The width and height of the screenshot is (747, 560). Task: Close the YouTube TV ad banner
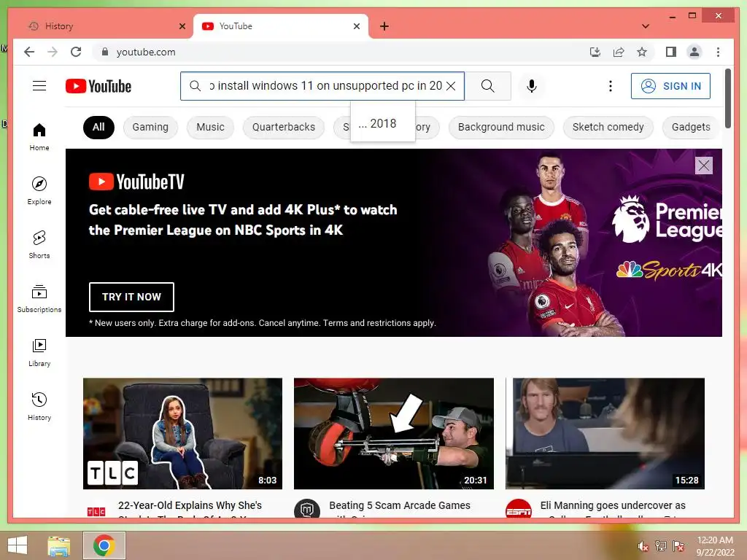(x=704, y=166)
